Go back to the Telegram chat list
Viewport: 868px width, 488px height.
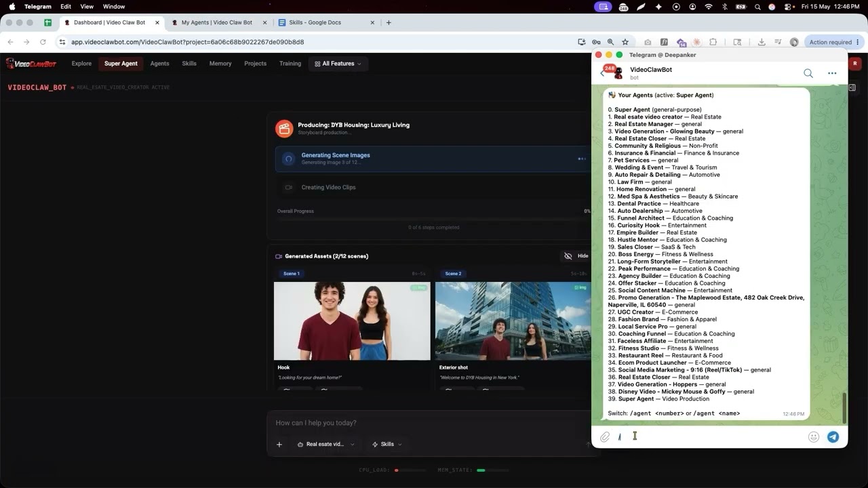(602, 73)
